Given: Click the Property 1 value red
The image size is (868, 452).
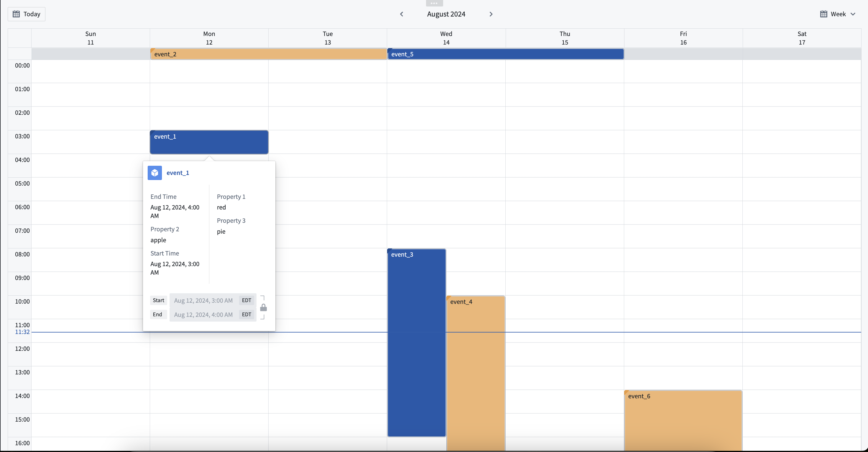Looking at the screenshot, I should tap(221, 207).
